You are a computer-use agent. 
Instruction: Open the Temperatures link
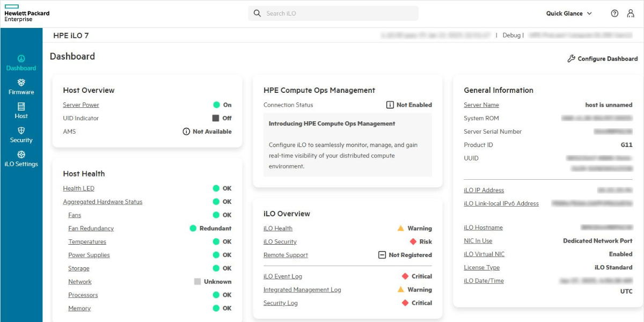coord(87,242)
